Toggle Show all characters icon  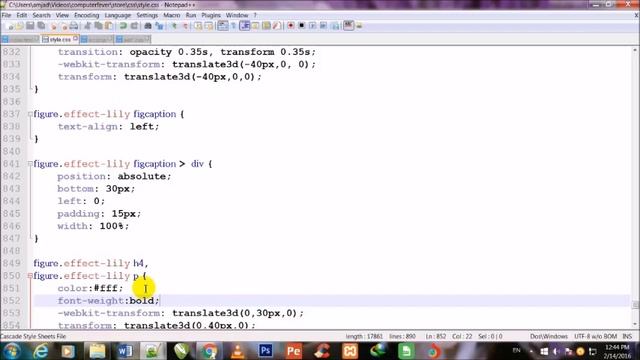233,26
